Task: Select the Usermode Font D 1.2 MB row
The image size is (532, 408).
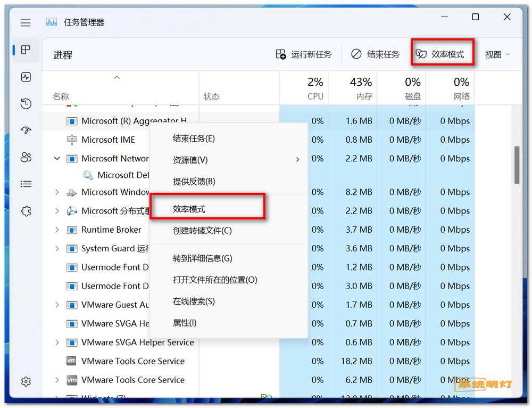Action: (x=259, y=267)
